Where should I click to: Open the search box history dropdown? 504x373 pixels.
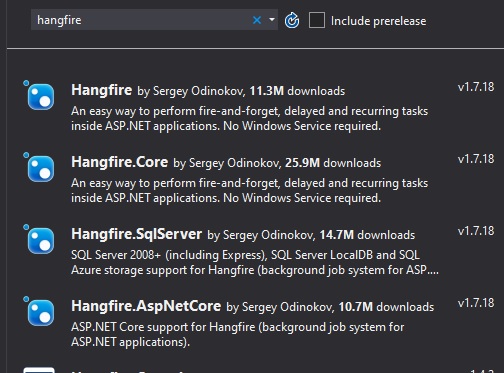(272, 20)
